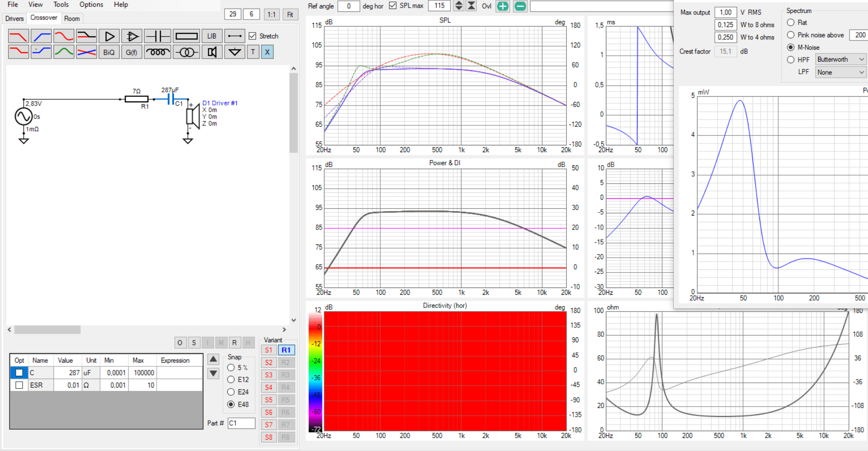Click the green minus overlay button
Screen dimensions: 868x451
[x=520, y=6]
